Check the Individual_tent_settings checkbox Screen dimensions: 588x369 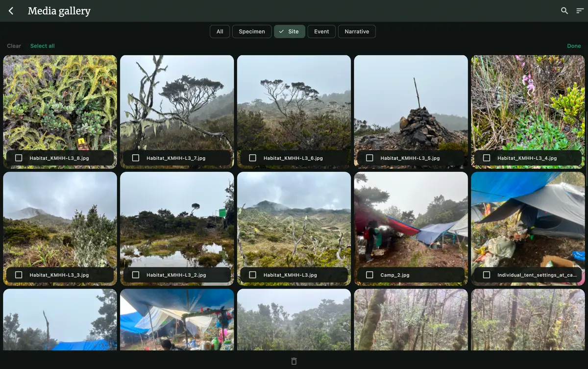pyautogui.click(x=487, y=275)
